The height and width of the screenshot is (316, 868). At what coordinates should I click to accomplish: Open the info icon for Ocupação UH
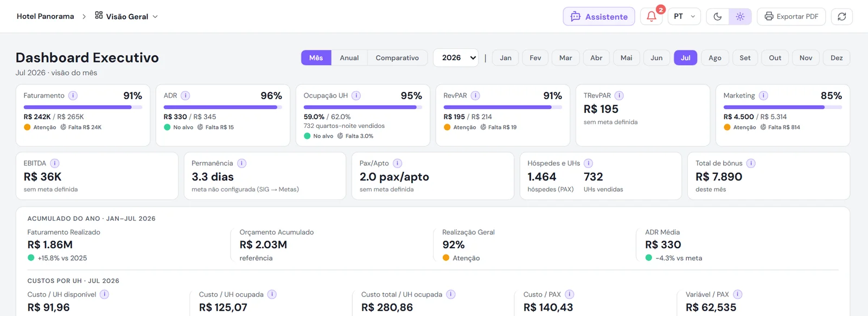[356, 95]
